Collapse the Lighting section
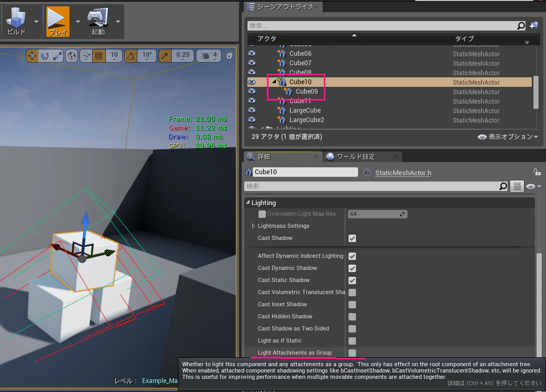Viewport: 546px width, 392px height. coord(248,202)
